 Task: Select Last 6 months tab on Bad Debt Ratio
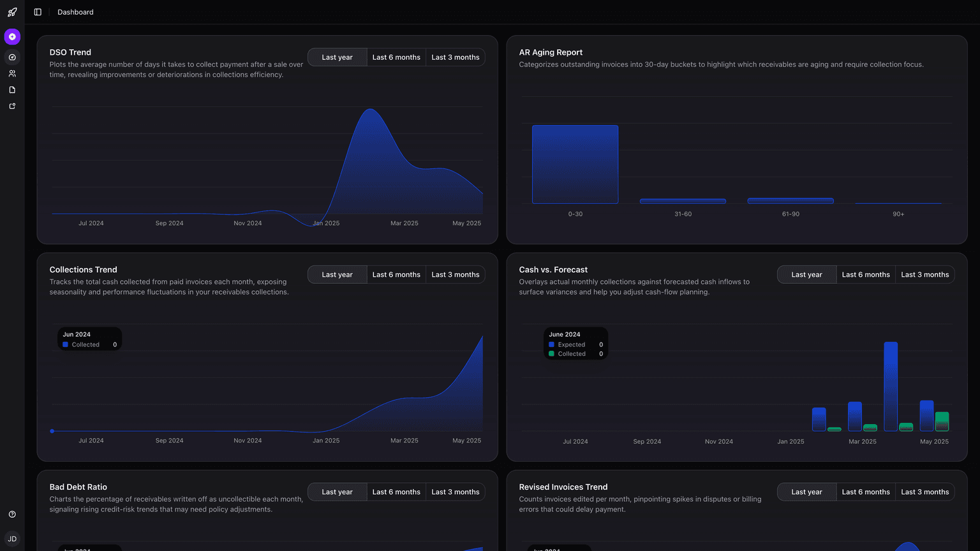click(x=396, y=492)
